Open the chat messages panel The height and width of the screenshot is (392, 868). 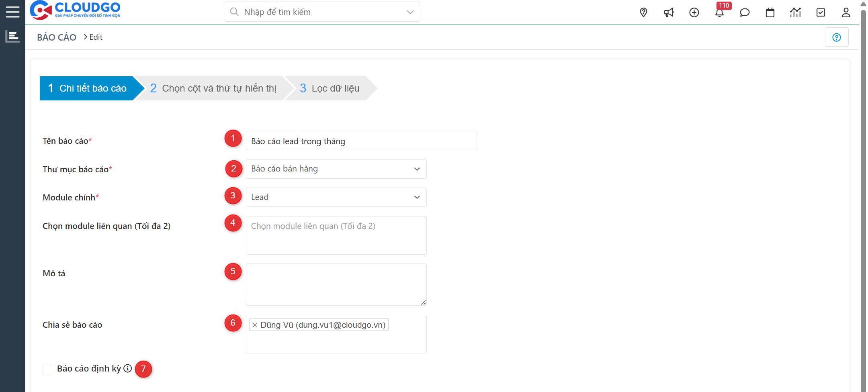[x=745, y=12]
